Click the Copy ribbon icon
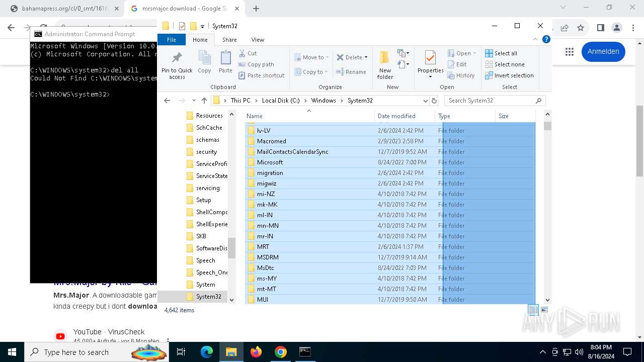644x362 pixels. (x=204, y=62)
